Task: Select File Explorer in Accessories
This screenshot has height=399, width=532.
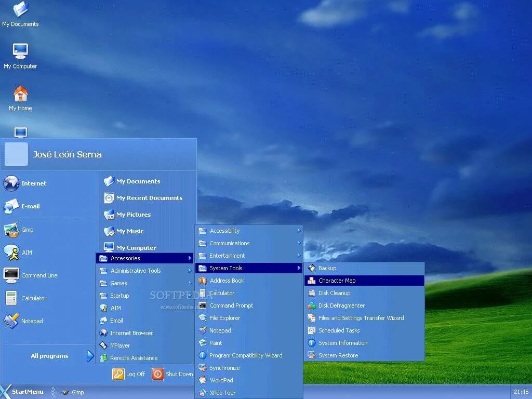Action: pos(249,318)
